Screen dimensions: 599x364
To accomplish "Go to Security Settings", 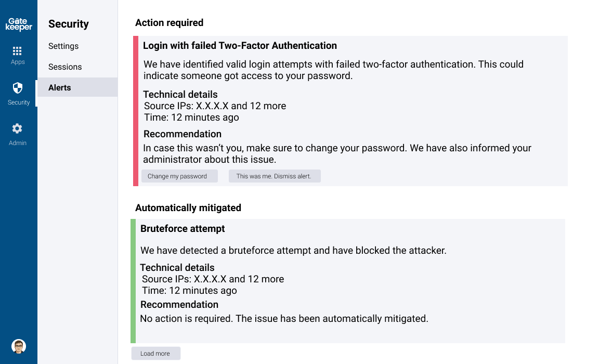I will [x=63, y=46].
